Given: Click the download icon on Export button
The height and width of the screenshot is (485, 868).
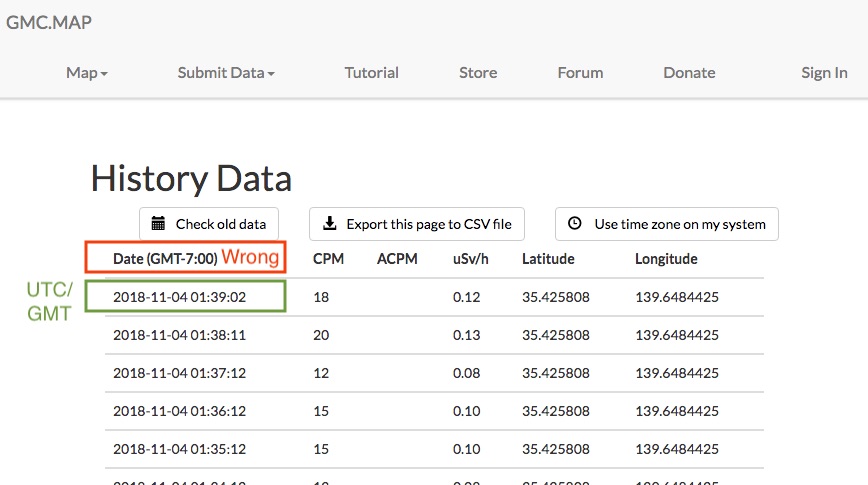Looking at the screenshot, I should pyautogui.click(x=330, y=223).
